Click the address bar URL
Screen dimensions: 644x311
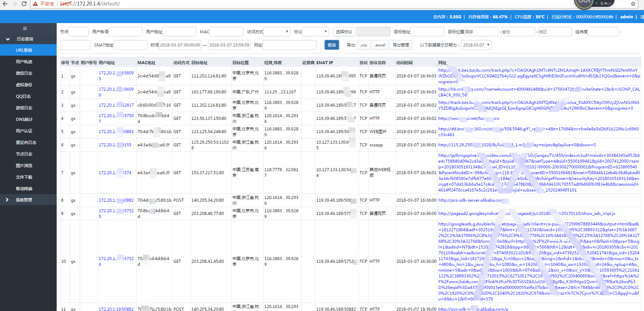pos(90,4)
